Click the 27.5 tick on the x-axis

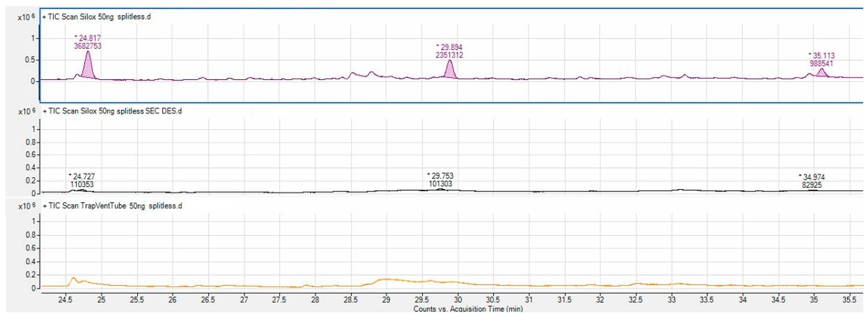click(x=279, y=299)
